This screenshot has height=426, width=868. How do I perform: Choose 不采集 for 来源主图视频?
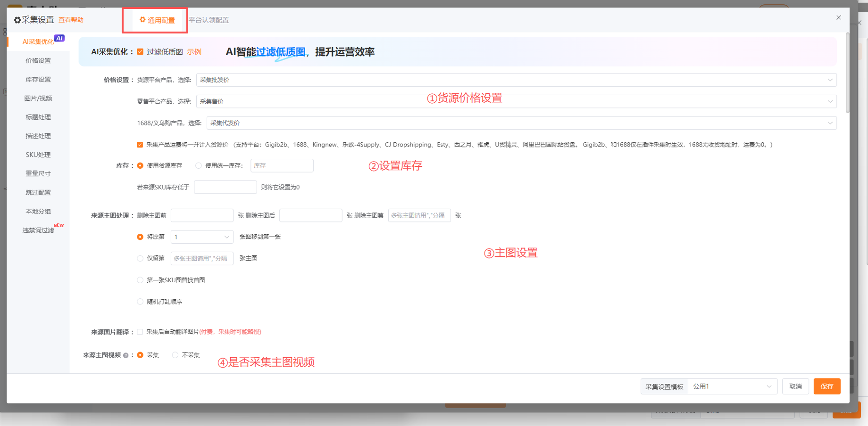175,355
